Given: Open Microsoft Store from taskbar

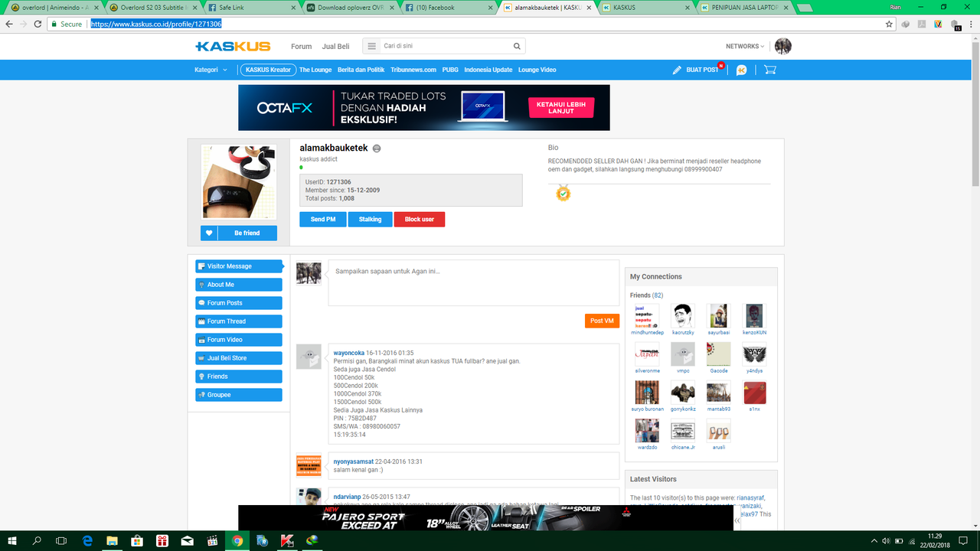Looking at the screenshot, I should pyautogui.click(x=137, y=540).
